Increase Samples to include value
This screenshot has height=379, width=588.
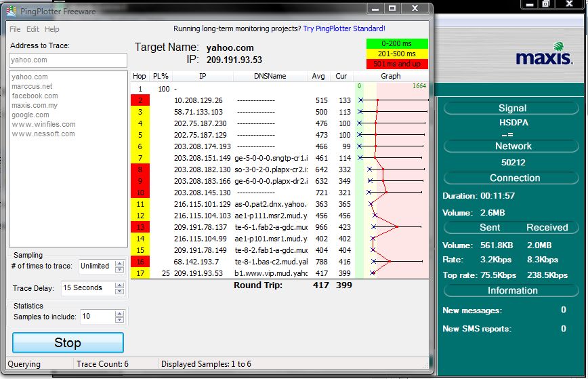[120, 314]
